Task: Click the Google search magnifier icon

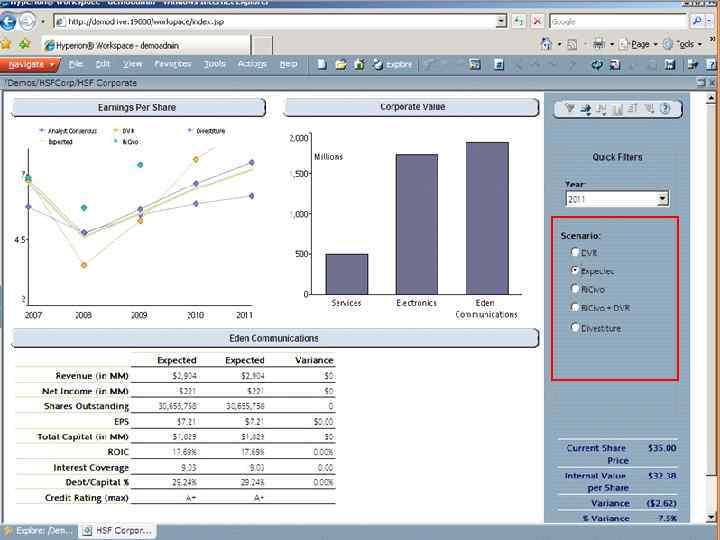Action: pyautogui.click(x=697, y=21)
